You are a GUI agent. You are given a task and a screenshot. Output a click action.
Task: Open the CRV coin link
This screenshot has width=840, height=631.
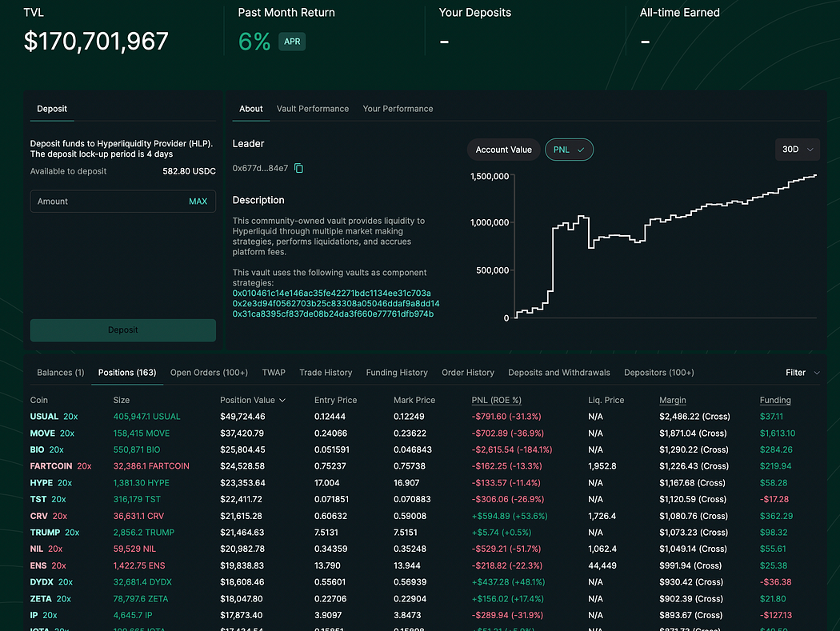[38, 516]
